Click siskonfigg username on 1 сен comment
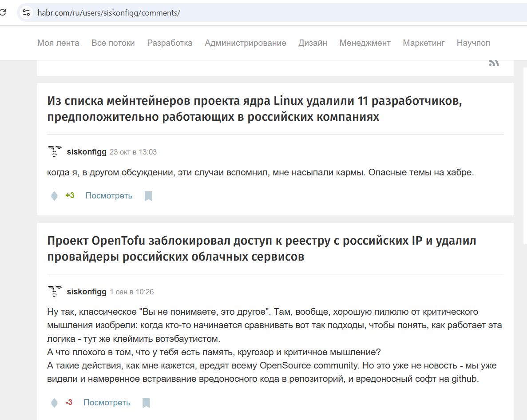The width and height of the screenshot is (527, 420). (87, 292)
